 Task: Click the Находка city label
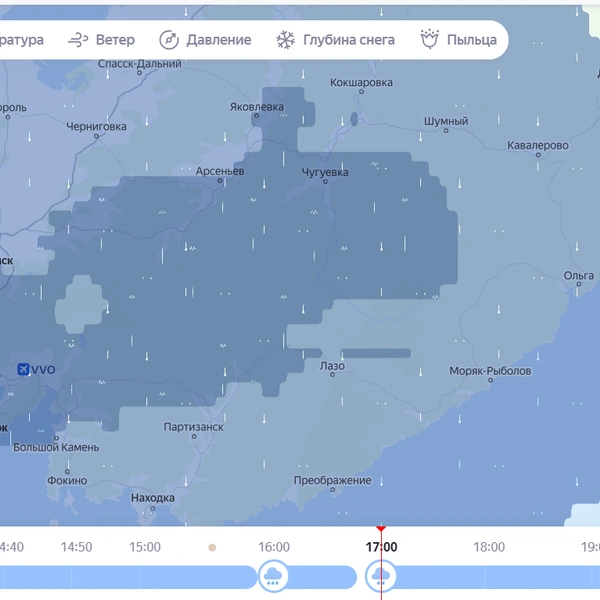point(153,498)
